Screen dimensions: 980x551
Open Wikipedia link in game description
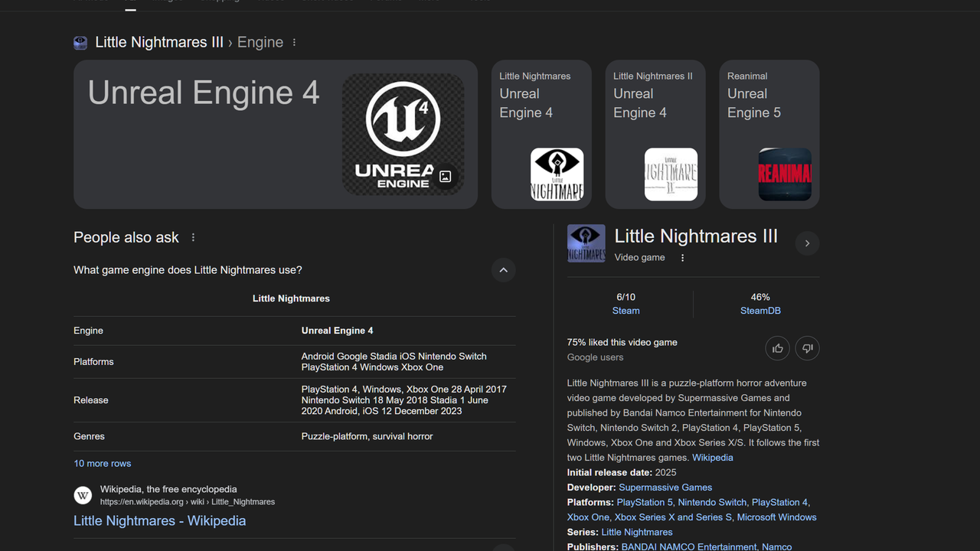[x=713, y=458]
